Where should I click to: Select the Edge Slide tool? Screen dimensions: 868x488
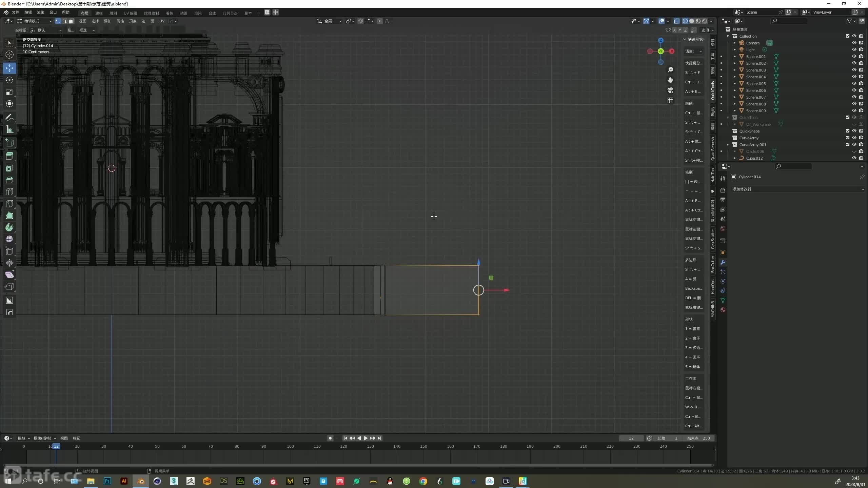pos(9,251)
